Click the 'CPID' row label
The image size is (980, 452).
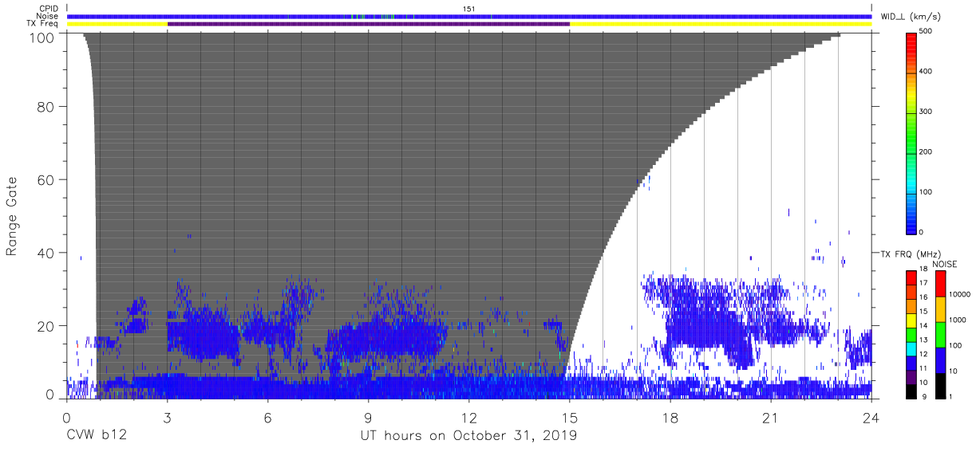click(49, 9)
